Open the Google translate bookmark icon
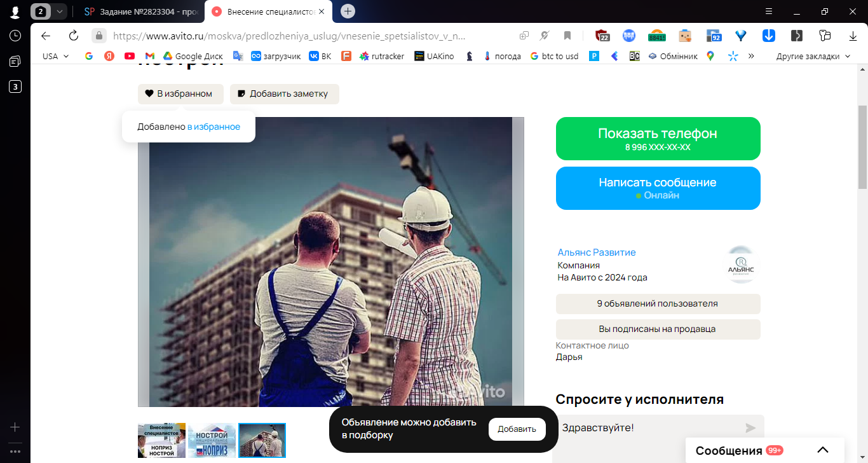This screenshot has width=868, height=463. pyautogui.click(x=238, y=56)
